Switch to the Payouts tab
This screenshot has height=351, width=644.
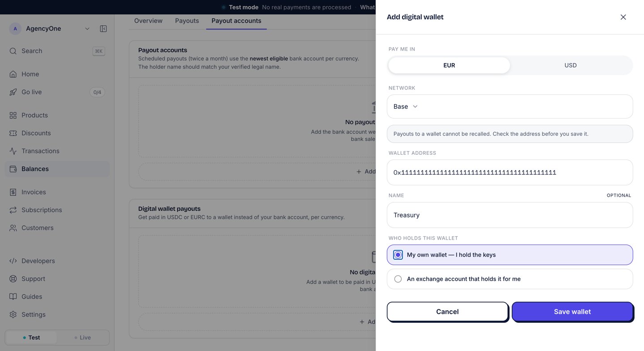point(187,21)
